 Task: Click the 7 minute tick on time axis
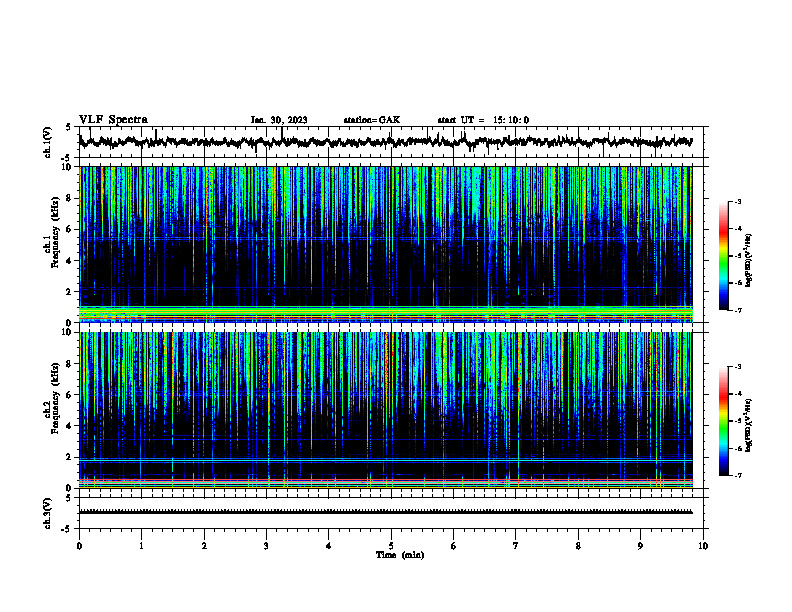(516, 546)
